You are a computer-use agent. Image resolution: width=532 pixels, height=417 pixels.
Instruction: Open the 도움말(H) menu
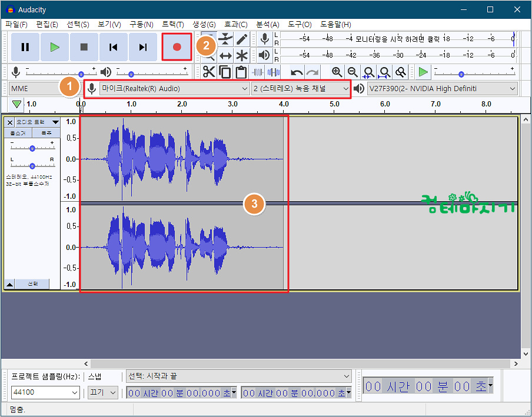[x=335, y=25]
